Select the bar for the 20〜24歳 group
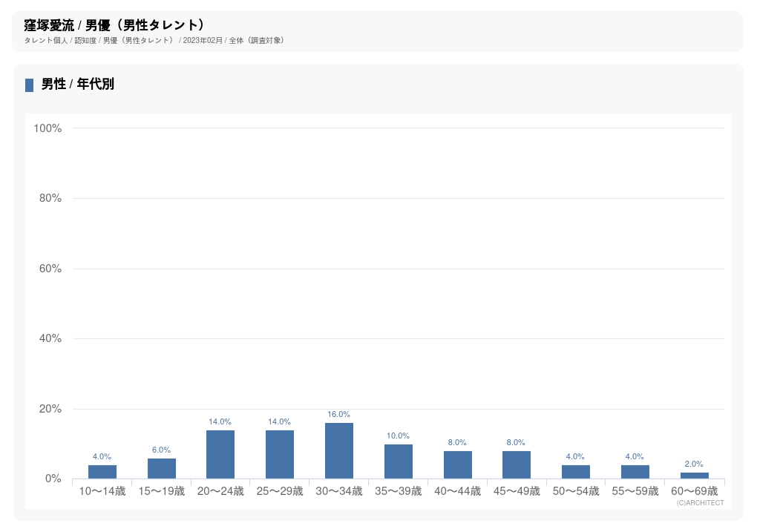 pyautogui.click(x=220, y=455)
